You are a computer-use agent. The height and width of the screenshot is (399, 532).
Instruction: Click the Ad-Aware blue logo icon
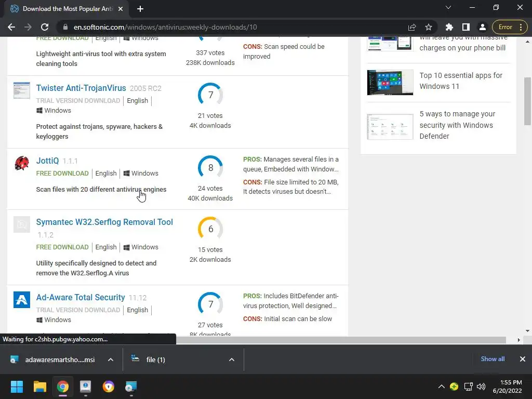coord(22,300)
